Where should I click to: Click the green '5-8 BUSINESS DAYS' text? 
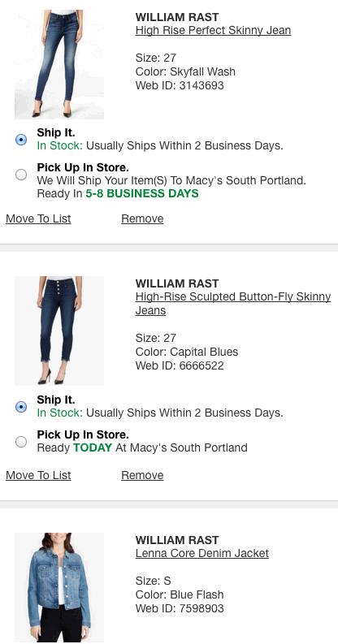pyautogui.click(x=142, y=193)
